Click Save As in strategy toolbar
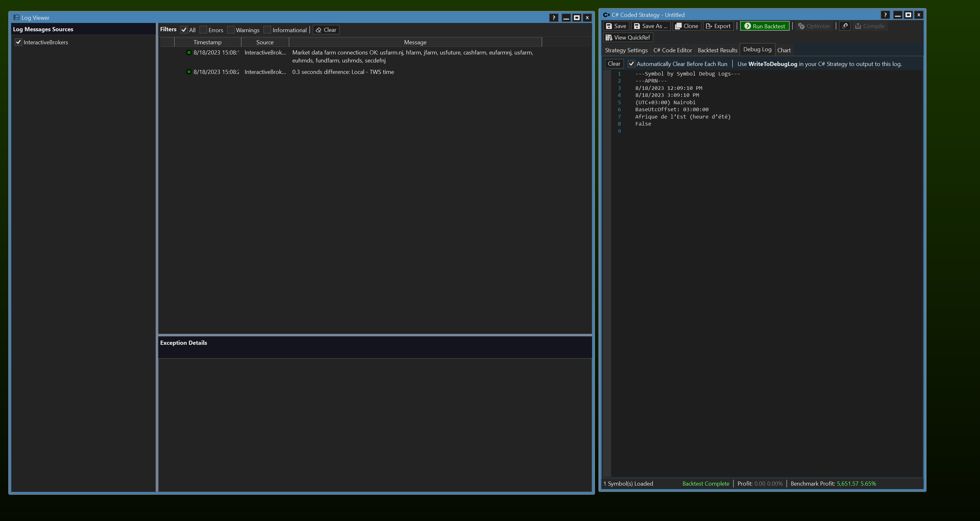The height and width of the screenshot is (521, 980). [651, 26]
